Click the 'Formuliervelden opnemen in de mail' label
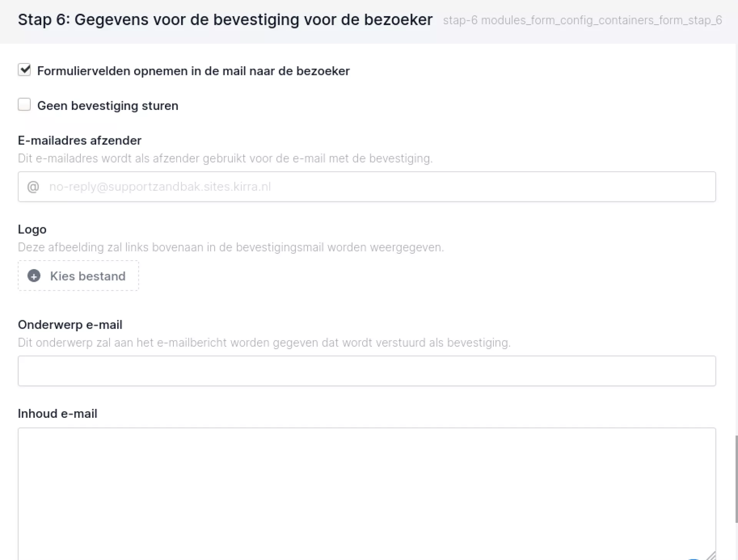The width and height of the screenshot is (738, 560). point(193,71)
